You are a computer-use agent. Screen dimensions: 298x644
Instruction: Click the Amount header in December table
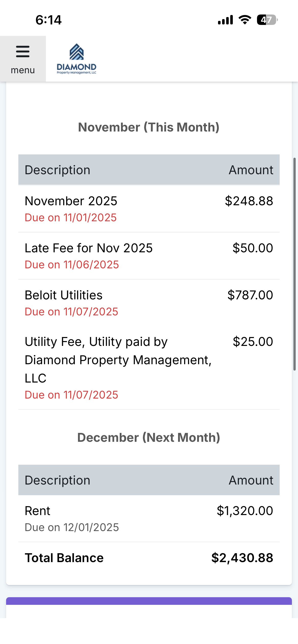[x=251, y=480]
